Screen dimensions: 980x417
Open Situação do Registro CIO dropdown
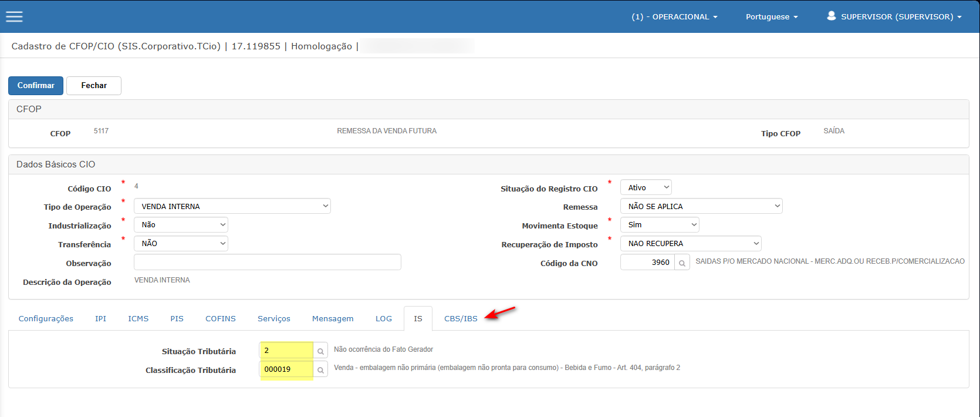[x=646, y=188]
